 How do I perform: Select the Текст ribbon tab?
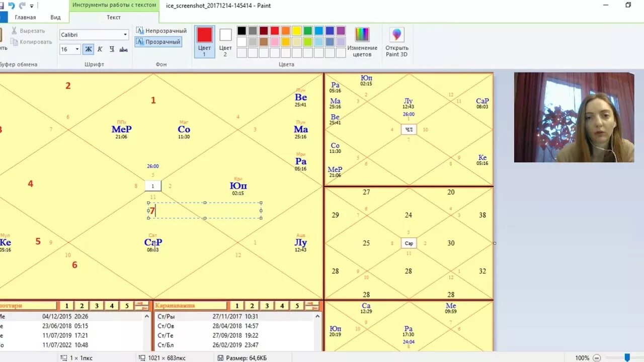point(114,17)
